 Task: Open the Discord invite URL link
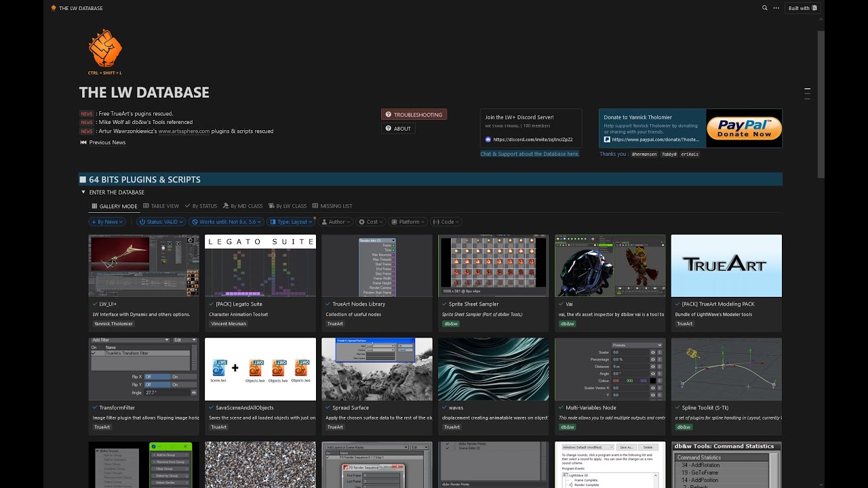[x=533, y=140]
